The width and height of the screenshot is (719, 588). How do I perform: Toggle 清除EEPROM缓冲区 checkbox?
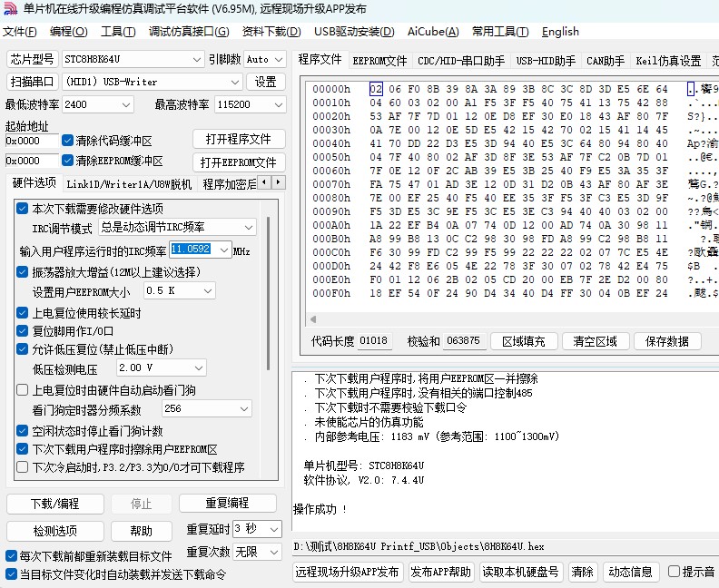click(67, 160)
